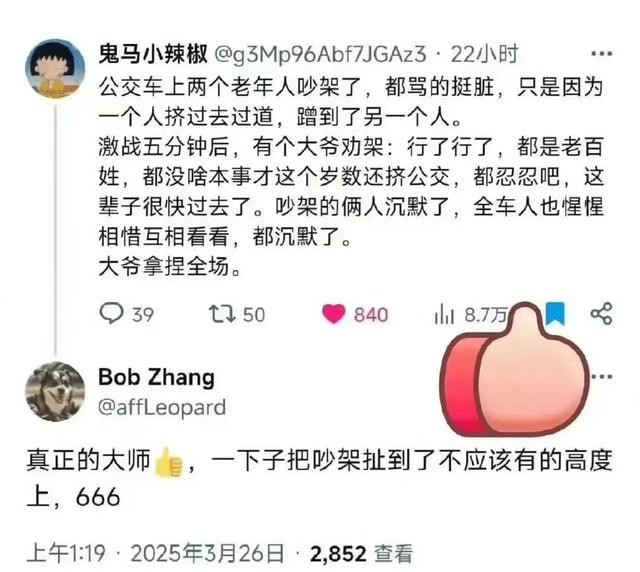Open the Chibi Maruko cartoon avatar profile
The image size is (640, 572).
click(x=55, y=68)
